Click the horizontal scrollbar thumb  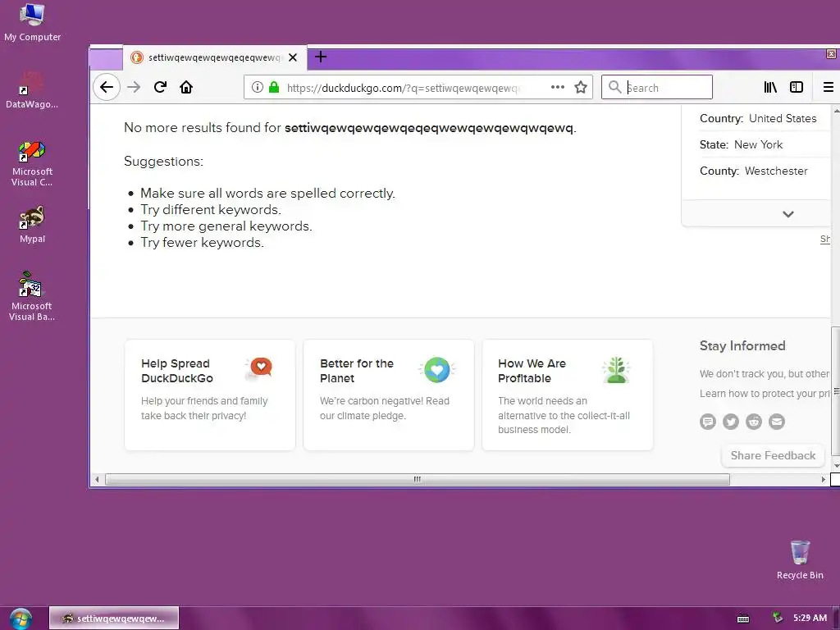click(418, 479)
